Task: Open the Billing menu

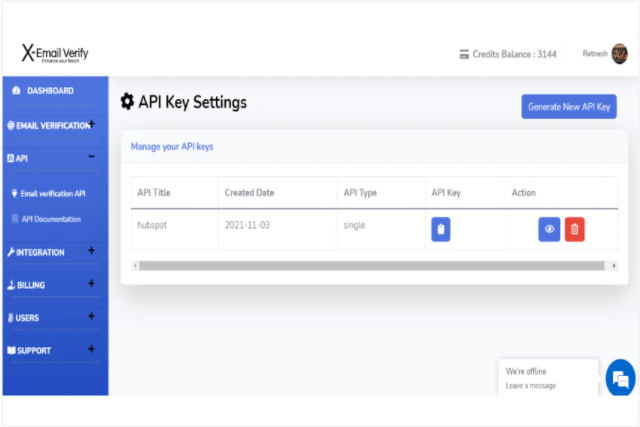Action: pyautogui.click(x=31, y=285)
